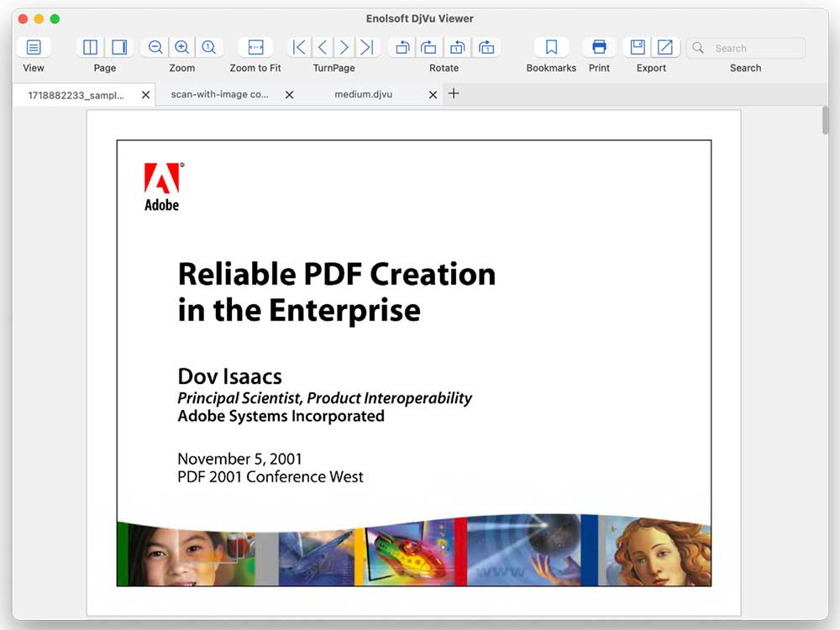Reset zoom to actual size icon
The height and width of the screenshot is (630, 840).
(x=209, y=47)
